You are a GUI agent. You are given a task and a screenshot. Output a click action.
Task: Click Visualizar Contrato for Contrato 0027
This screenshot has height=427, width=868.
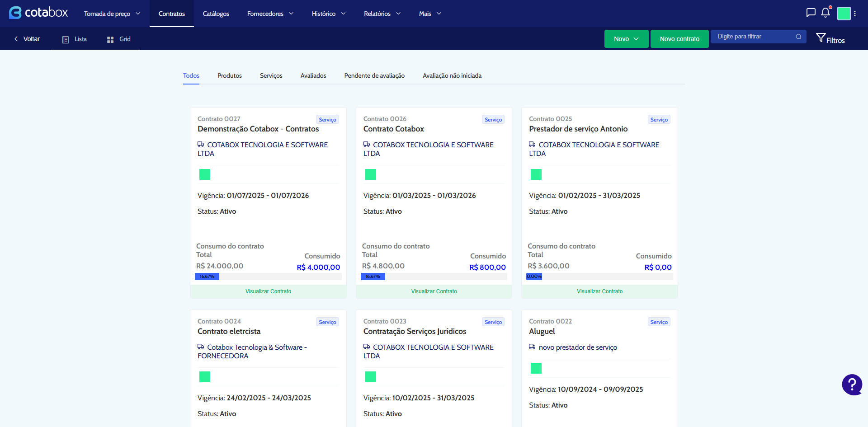coord(268,291)
